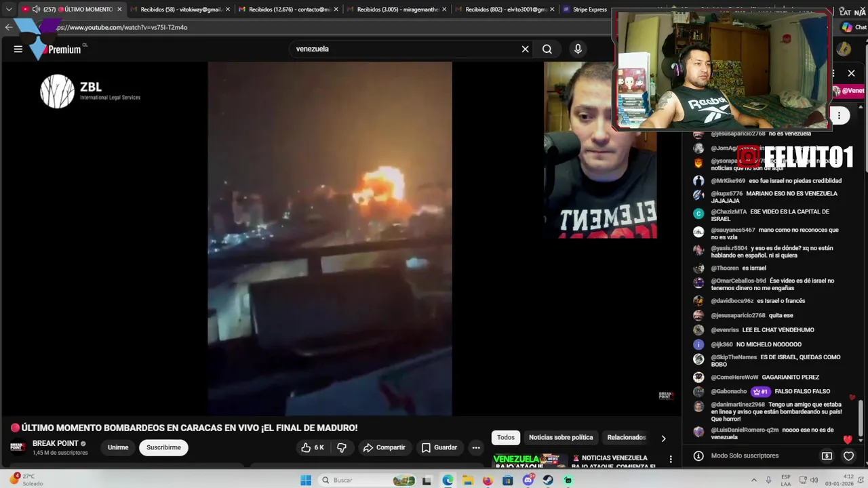Select the Todos filter chip
This screenshot has width=868, height=488.
click(x=506, y=437)
